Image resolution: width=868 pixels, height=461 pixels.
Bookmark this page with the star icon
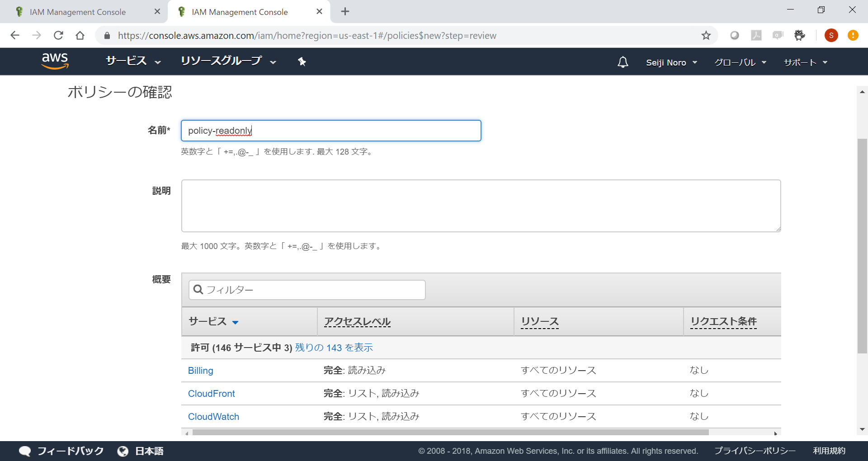pos(706,35)
